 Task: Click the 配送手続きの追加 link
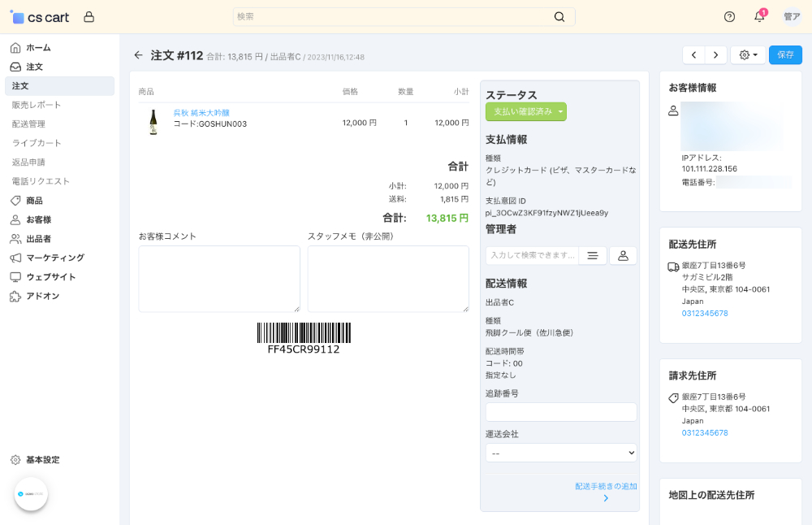(x=605, y=486)
